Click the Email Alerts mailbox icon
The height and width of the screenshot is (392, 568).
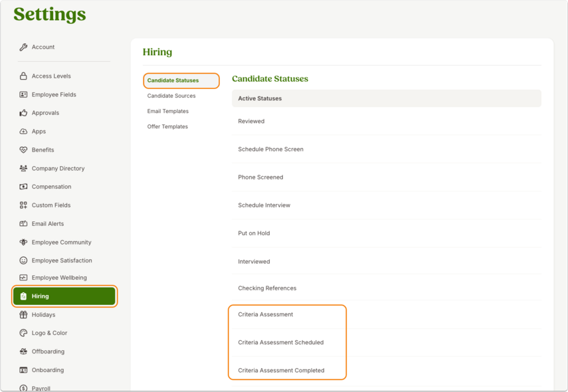click(23, 223)
